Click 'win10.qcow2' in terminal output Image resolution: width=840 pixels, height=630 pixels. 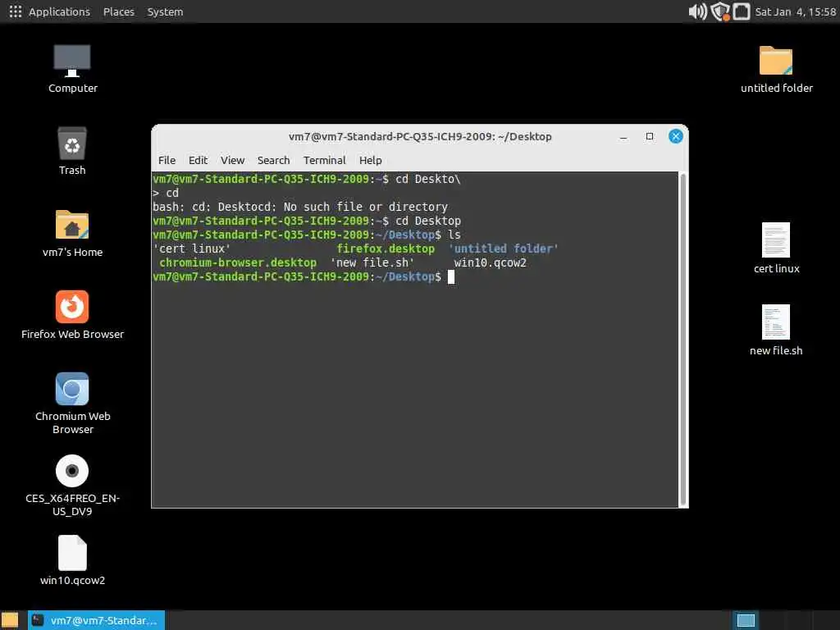point(491,262)
